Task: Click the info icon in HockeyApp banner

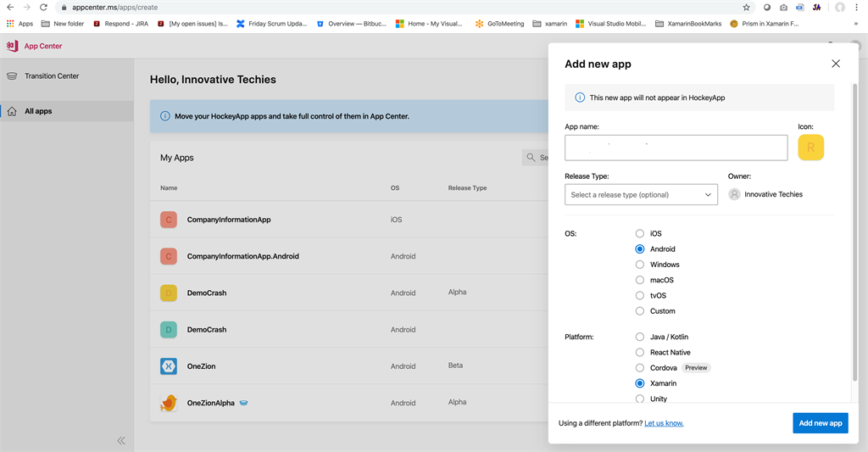Action: click(x=165, y=116)
